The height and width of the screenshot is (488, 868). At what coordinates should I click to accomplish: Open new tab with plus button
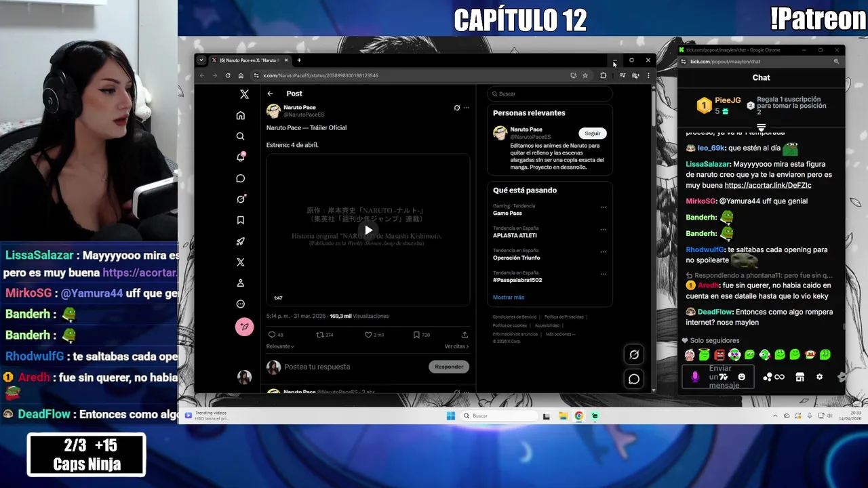pos(298,60)
